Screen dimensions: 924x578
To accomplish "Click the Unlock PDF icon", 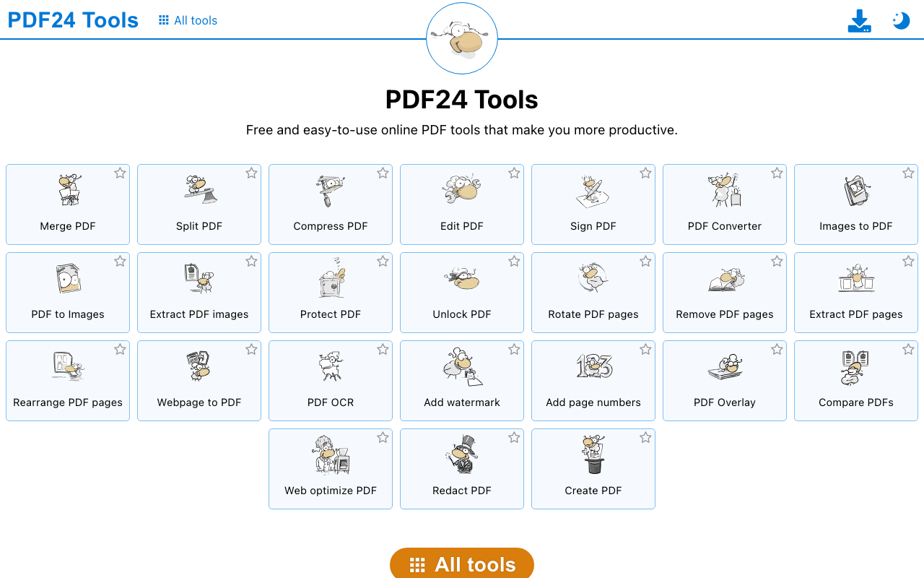I will (462, 278).
